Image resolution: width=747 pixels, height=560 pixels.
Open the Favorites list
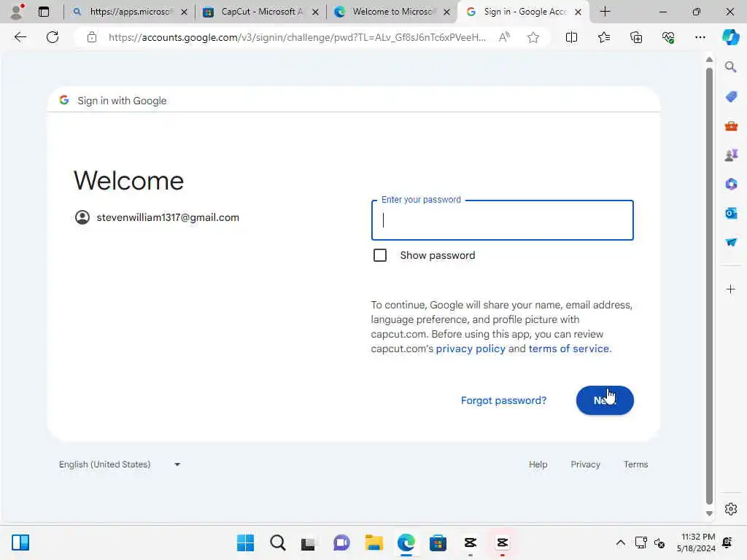[603, 37]
